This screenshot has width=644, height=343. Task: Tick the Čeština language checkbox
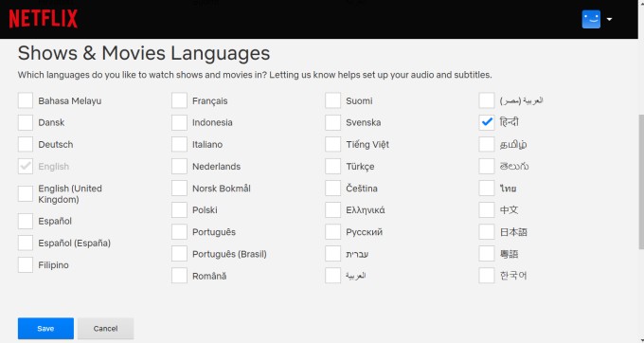(333, 189)
